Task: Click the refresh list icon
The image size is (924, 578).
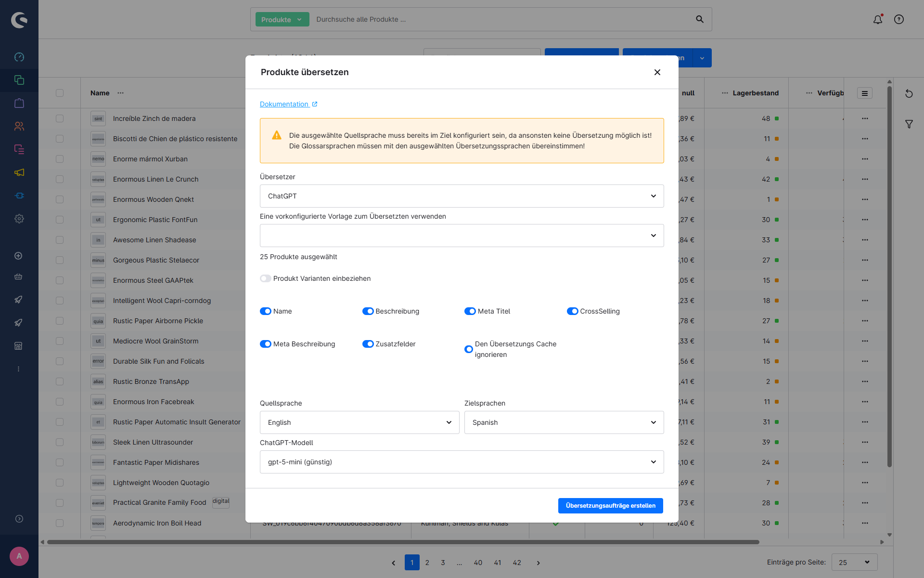Action: coord(909,93)
